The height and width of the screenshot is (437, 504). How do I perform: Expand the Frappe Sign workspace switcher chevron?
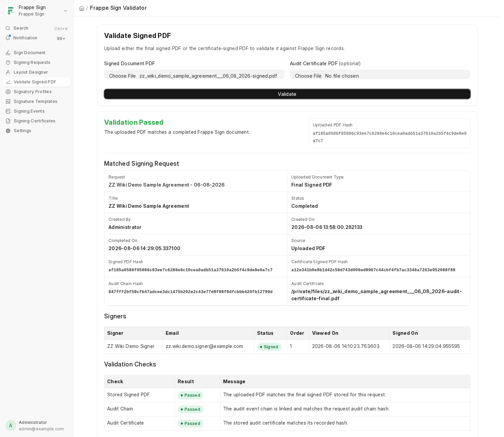point(66,11)
